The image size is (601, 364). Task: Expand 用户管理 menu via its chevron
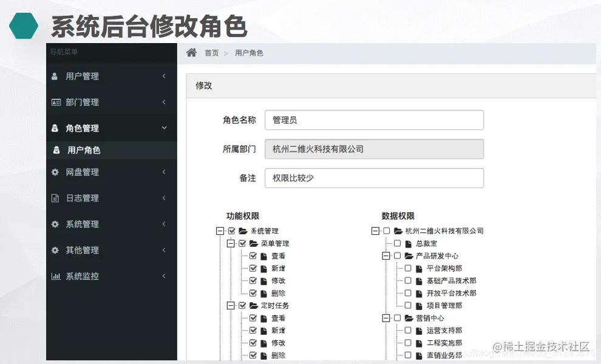tap(164, 76)
